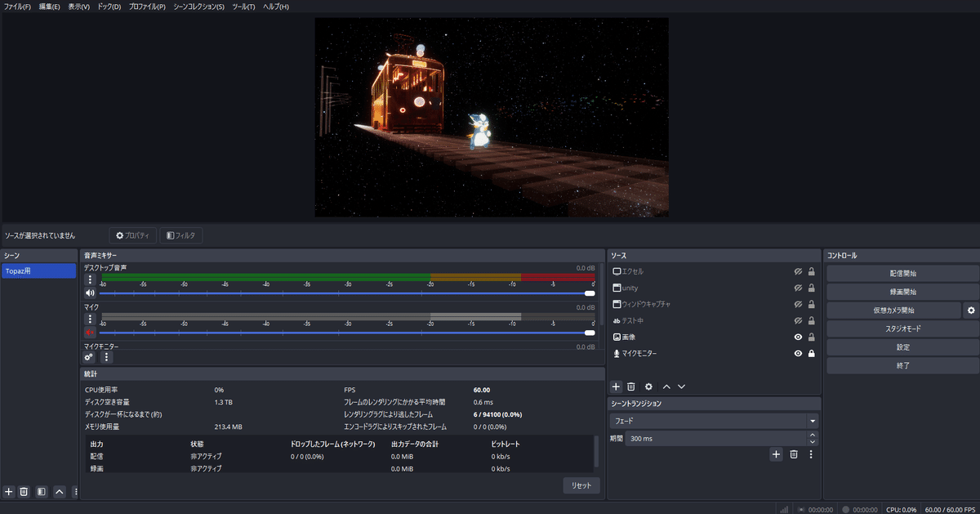Click the 設定 button
This screenshot has width=980, height=514.
click(x=902, y=347)
